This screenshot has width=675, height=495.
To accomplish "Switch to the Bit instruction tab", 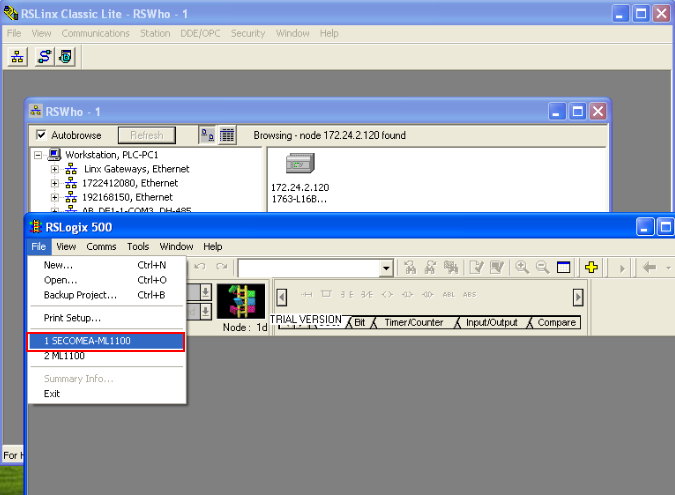I will click(x=359, y=322).
